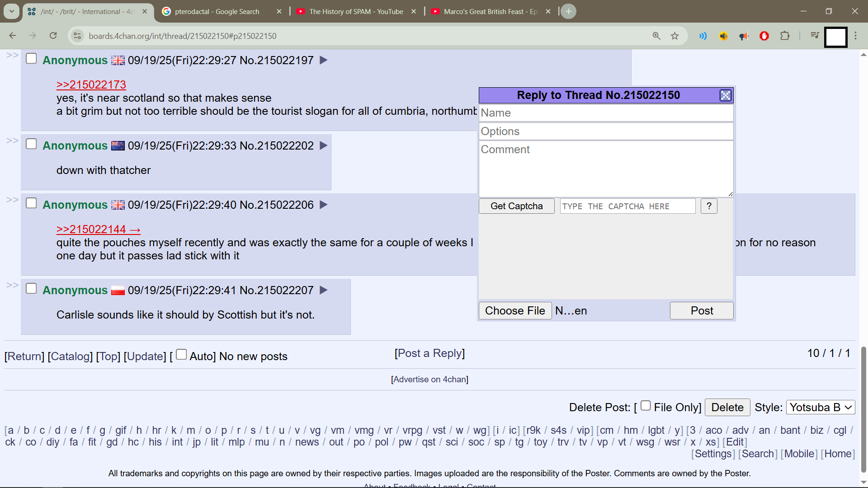868x488 pixels.
Task: Click the Poland flag on post No.215022207
Action: [x=118, y=290]
